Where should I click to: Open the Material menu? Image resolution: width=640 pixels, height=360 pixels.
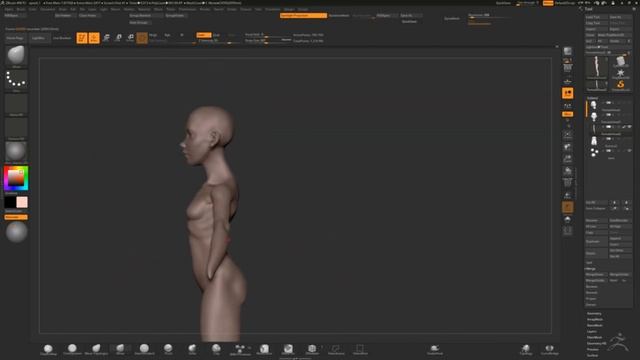(144, 9)
